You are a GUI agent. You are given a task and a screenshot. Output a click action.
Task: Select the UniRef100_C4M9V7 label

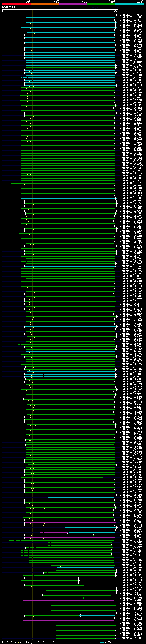[131, 545]
